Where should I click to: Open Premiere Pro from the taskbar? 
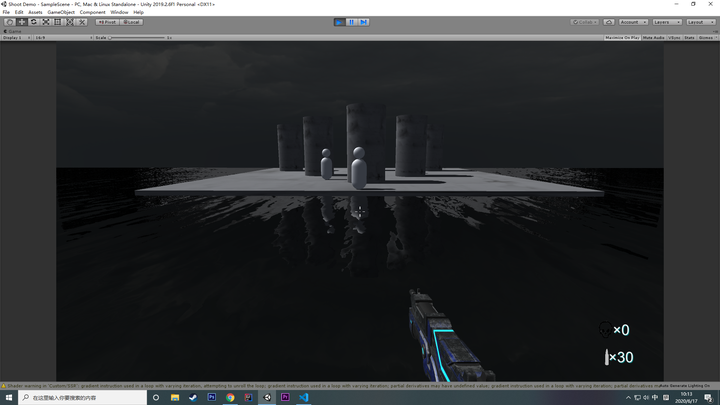tap(285, 397)
